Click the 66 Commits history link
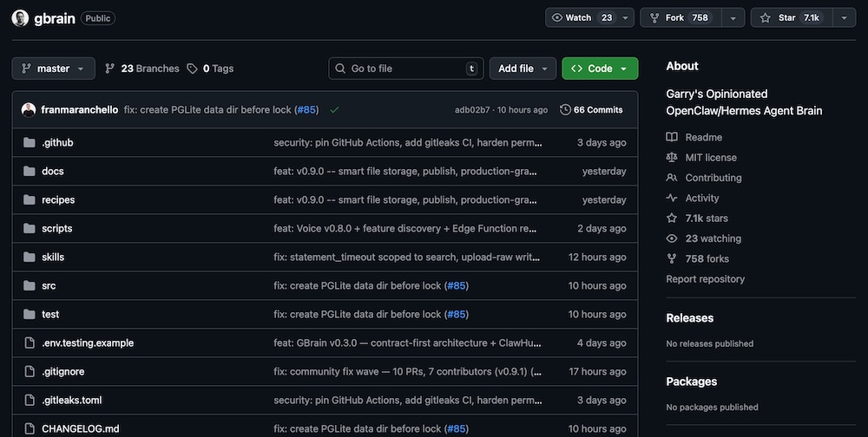The width and height of the screenshot is (868, 437). [x=591, y=110]
